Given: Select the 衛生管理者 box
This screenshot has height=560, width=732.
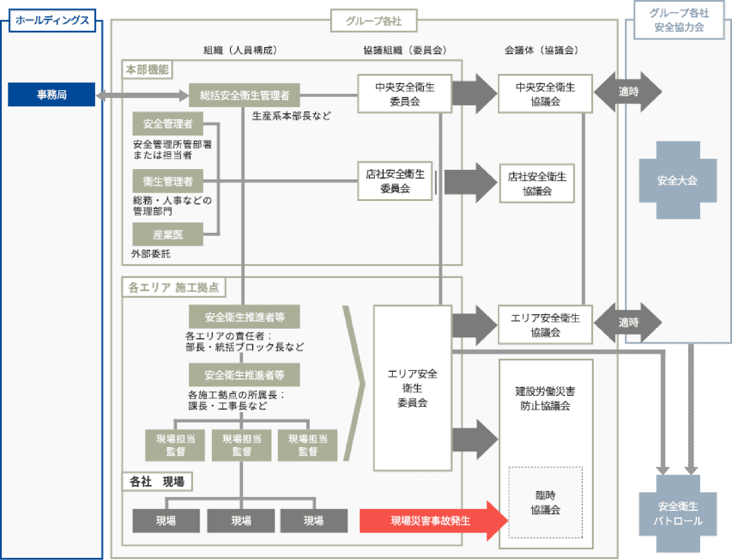Looking at the screenshot, I should click(x=168, y=181).
